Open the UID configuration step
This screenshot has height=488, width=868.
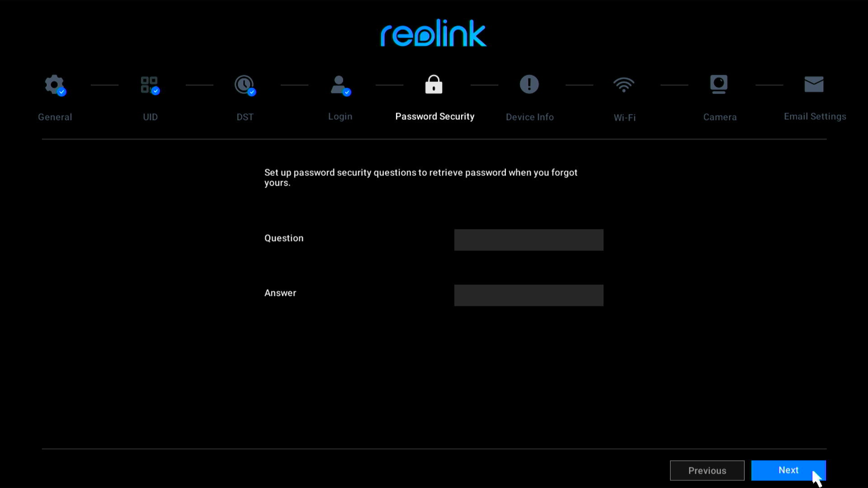coord(150,98)
